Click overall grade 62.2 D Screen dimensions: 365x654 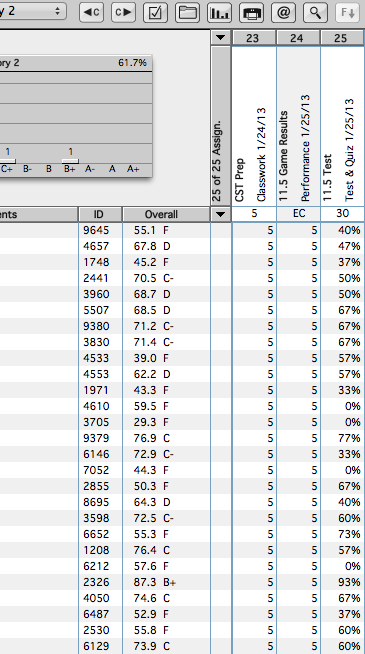point(152,374)
